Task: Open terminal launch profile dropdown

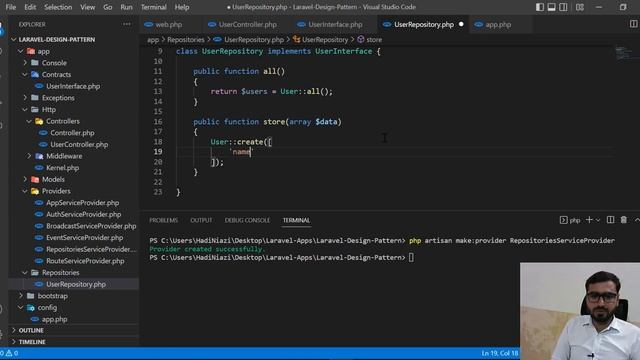Action: (598, 220)
